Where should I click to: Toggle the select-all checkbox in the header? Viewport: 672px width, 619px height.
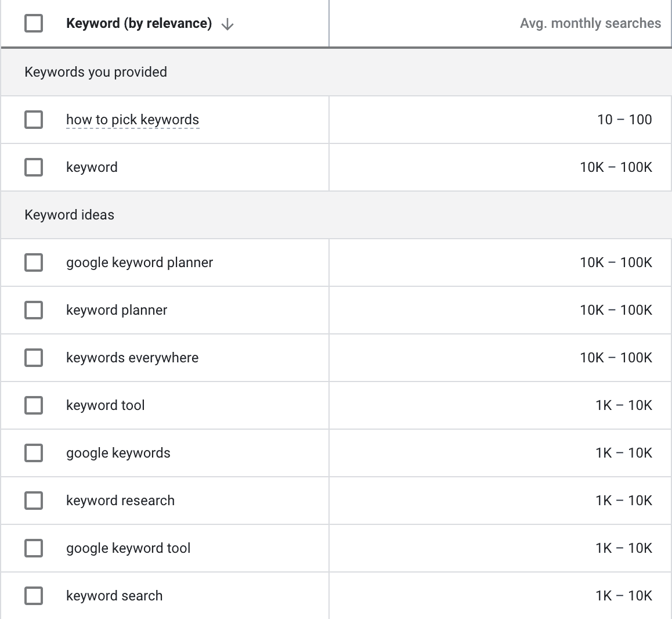click(33, 24)
